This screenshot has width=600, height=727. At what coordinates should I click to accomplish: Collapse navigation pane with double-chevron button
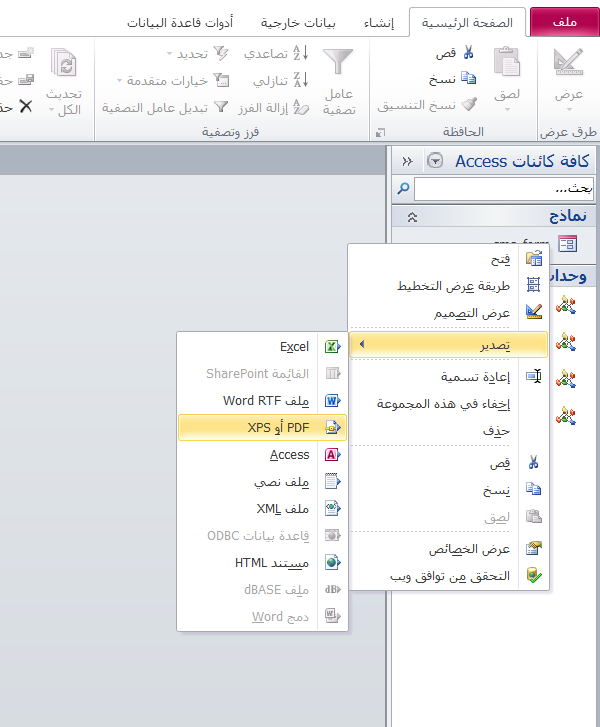(x=407, y=161)
